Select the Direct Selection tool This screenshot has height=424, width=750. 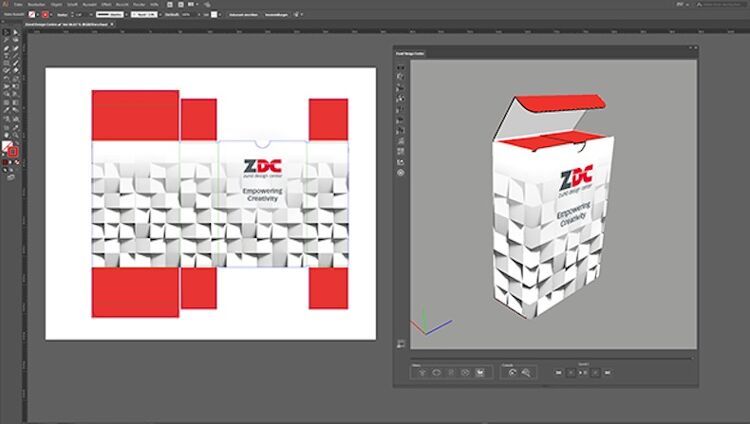click(x=16, y=33)
